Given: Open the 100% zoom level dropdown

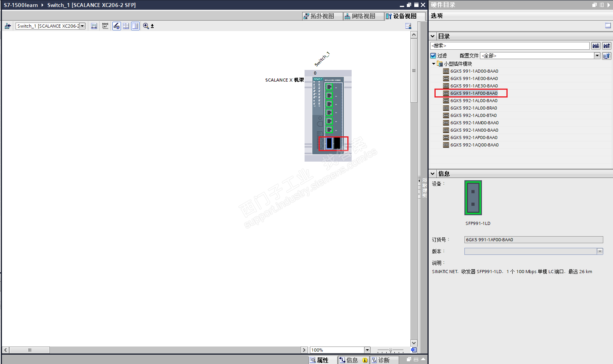Looking at the screenshot, I should coord(367,350).
